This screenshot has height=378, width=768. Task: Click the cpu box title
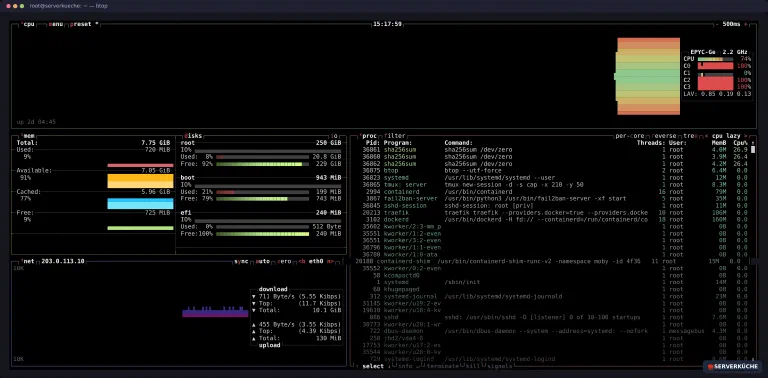[x=28, y=24]
